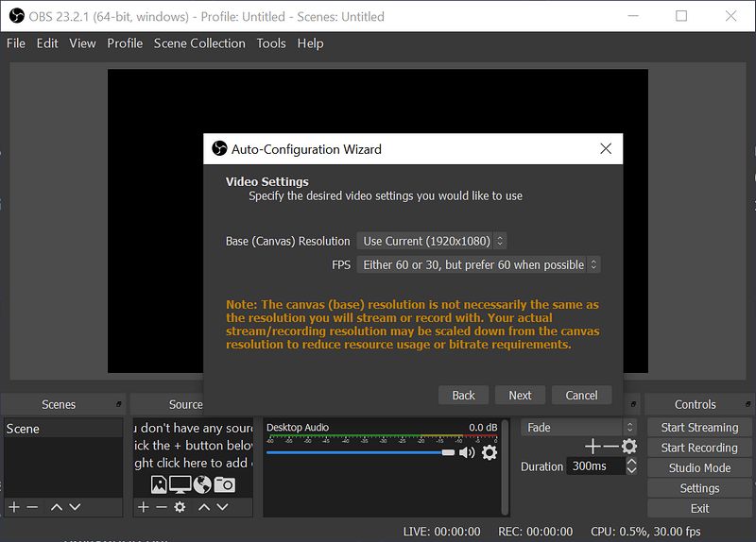The image size is (756, 542).
Task: Open the Fade transition dropdown
Action: click(x=578, y=428)
